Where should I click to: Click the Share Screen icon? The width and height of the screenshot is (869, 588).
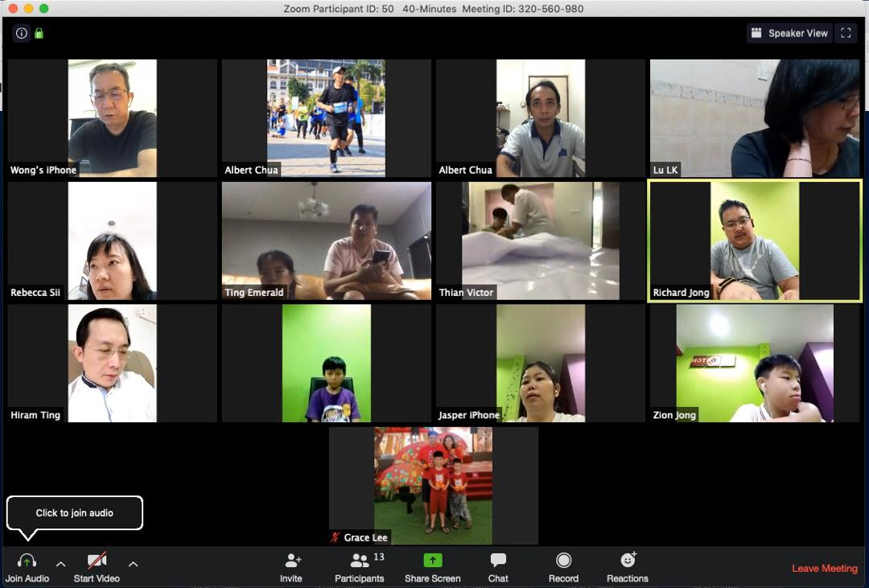coord(433,561)
